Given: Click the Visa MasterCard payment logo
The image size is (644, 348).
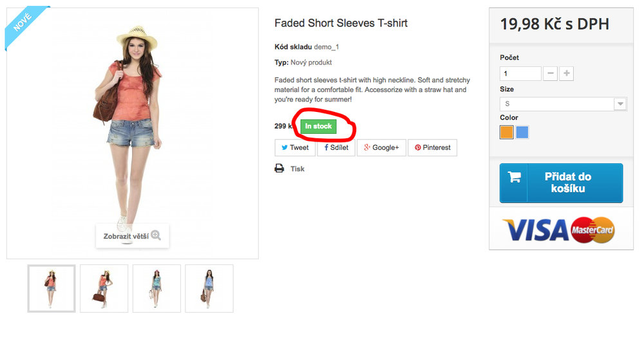Looking at the screenshot, I should [x=559, y=230].
